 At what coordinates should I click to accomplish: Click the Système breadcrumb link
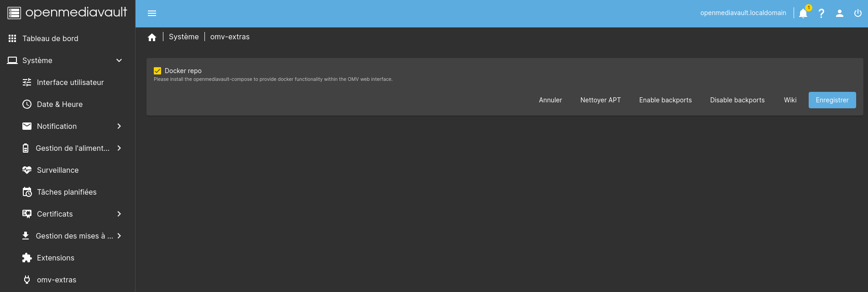184,37
